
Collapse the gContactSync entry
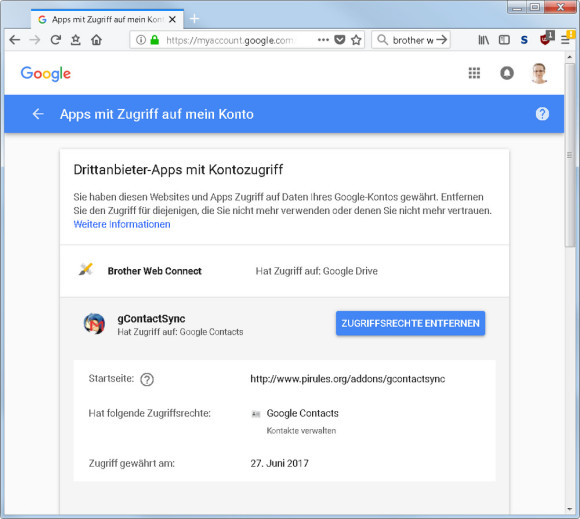(284, 324)
